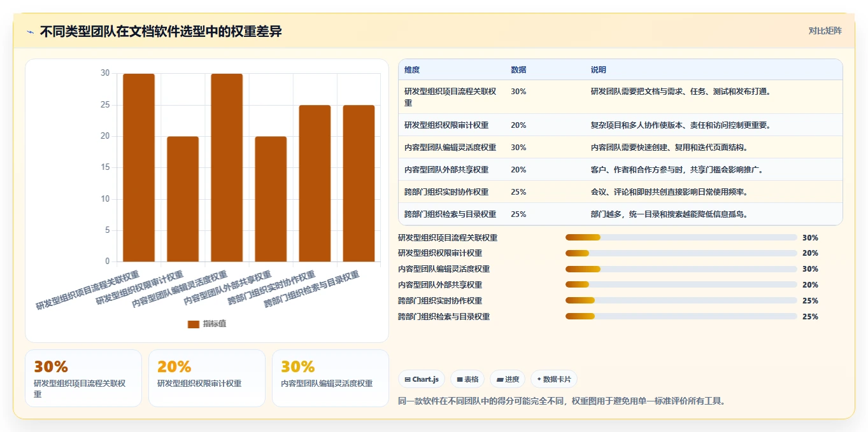The image size is (868, 432).
Task: Click progress bar for 内容型团队外部共享权重
Action: [x=681, y=285]
